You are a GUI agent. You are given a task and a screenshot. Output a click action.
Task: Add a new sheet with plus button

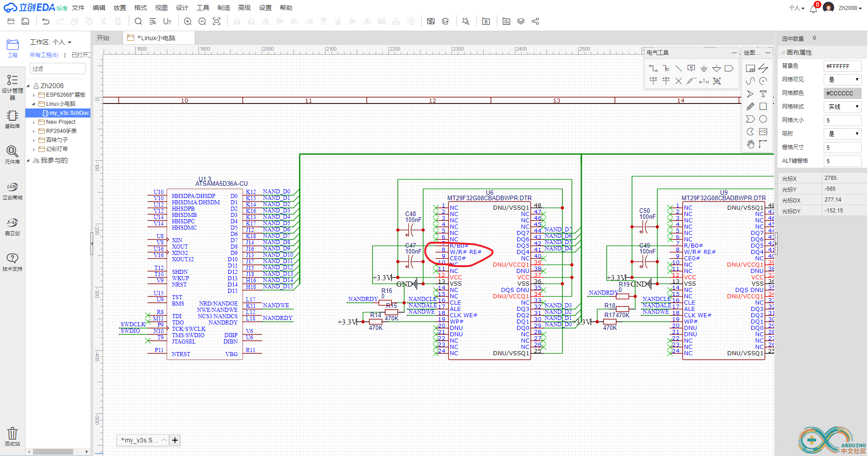point(175,440)
